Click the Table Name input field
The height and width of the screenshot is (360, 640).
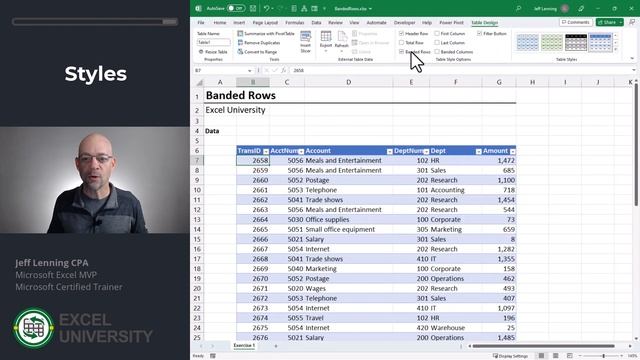[x=213, y=42]
